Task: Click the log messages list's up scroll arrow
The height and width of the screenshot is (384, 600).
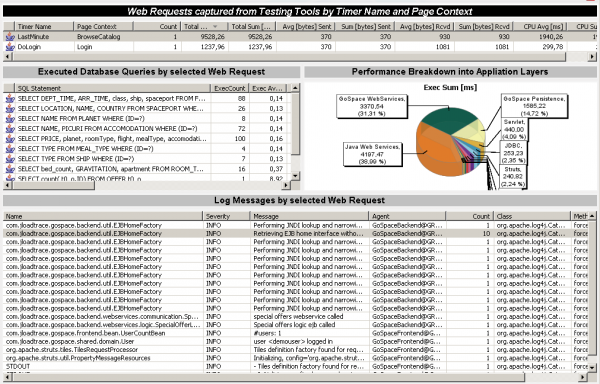Action: click(592, 216)
